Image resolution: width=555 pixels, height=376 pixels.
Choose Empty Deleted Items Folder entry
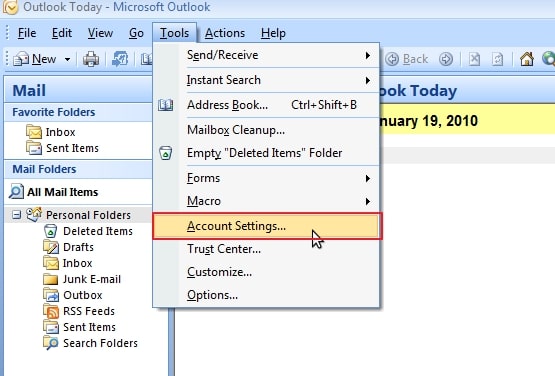pos(266,153)
